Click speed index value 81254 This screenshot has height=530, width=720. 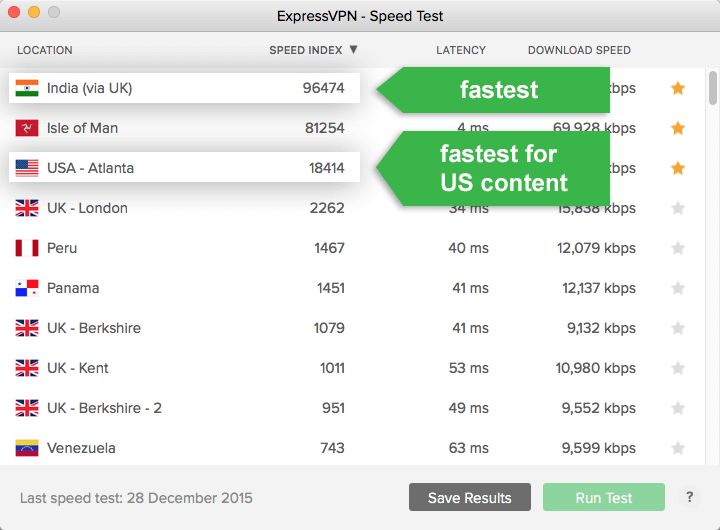pyautogui.click(x=325, y=128)
